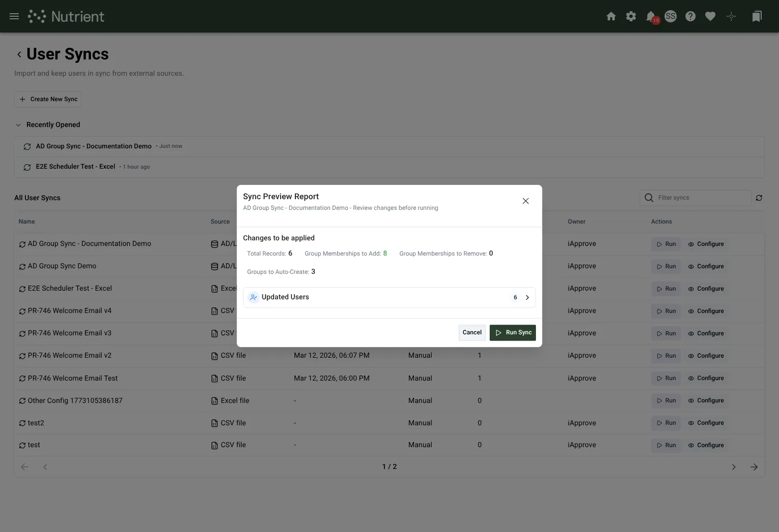Go to the previous page arrow
779x532 pixels.
pyautogui.click(x=45, y=467)
